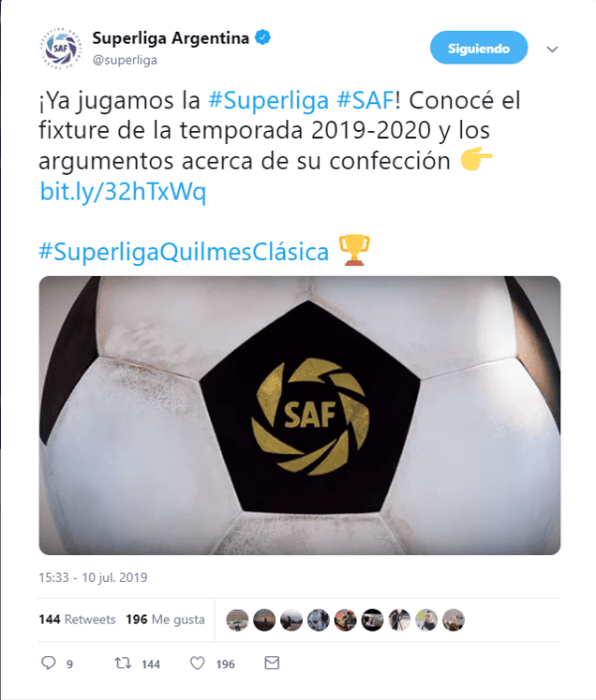
Task: Retweet using the arrows icon
Action: pyautogui.click(x=122, y=663)
